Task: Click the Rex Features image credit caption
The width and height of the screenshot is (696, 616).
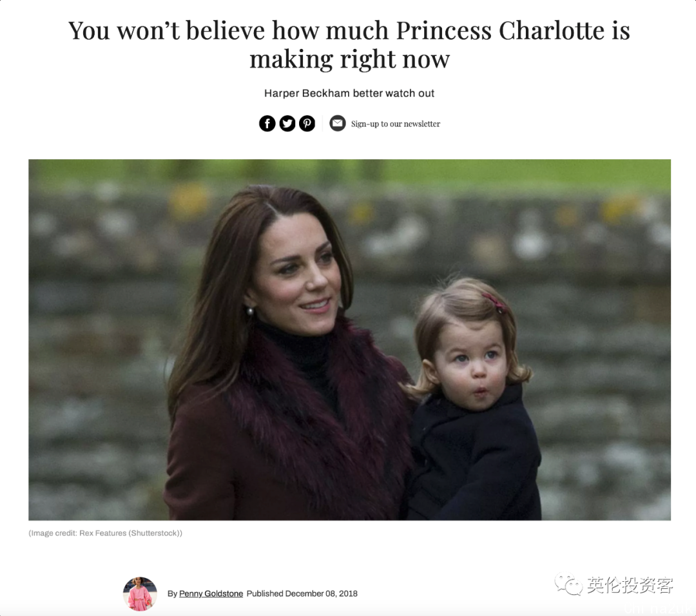Action: click(105, 533)
